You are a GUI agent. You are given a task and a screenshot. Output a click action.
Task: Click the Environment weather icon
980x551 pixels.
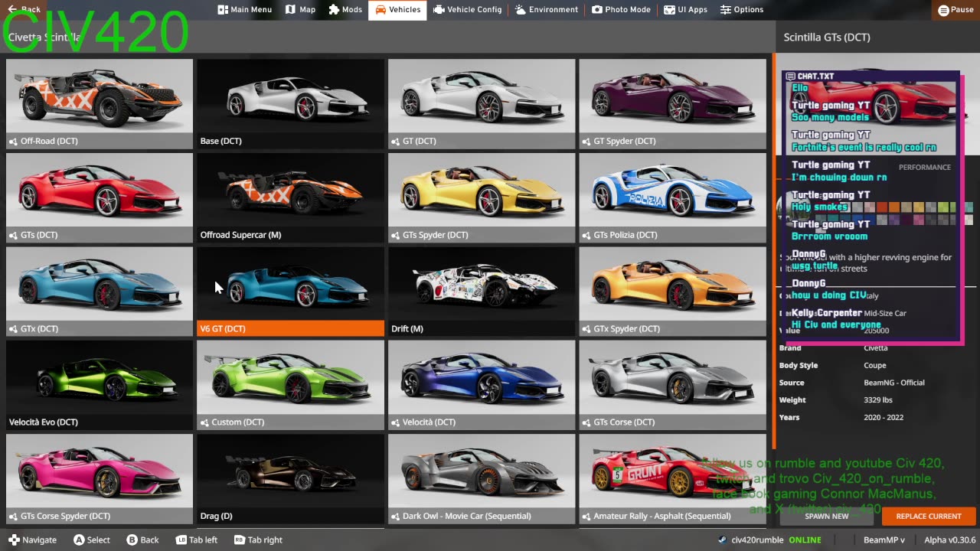pos(520,10)
